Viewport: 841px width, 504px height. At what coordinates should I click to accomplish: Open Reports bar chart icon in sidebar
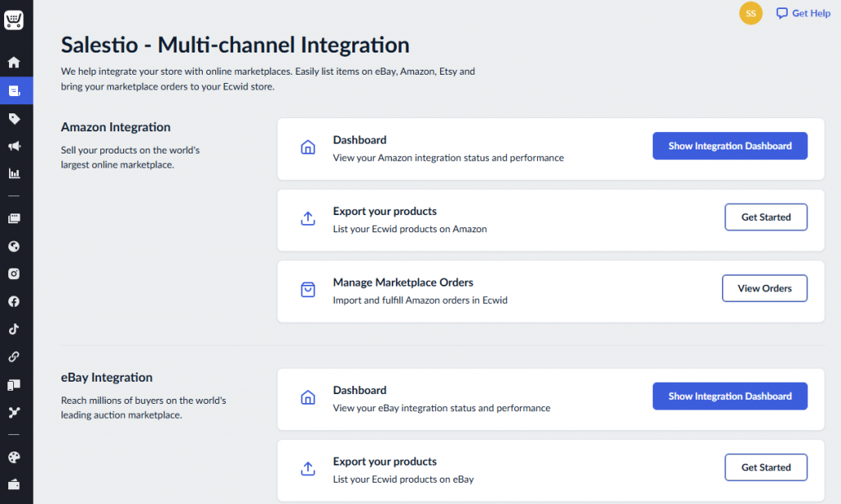point(14,173)
